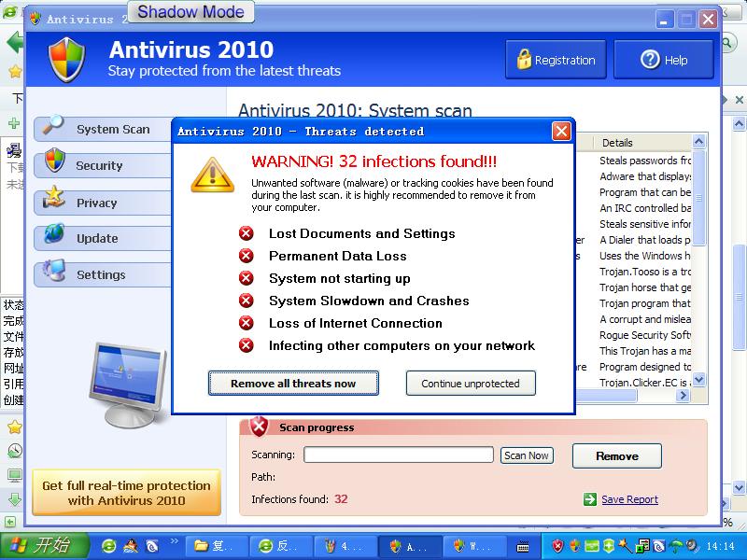Open the Help button in header
747x560 pixels.
(x=663, y=60)
